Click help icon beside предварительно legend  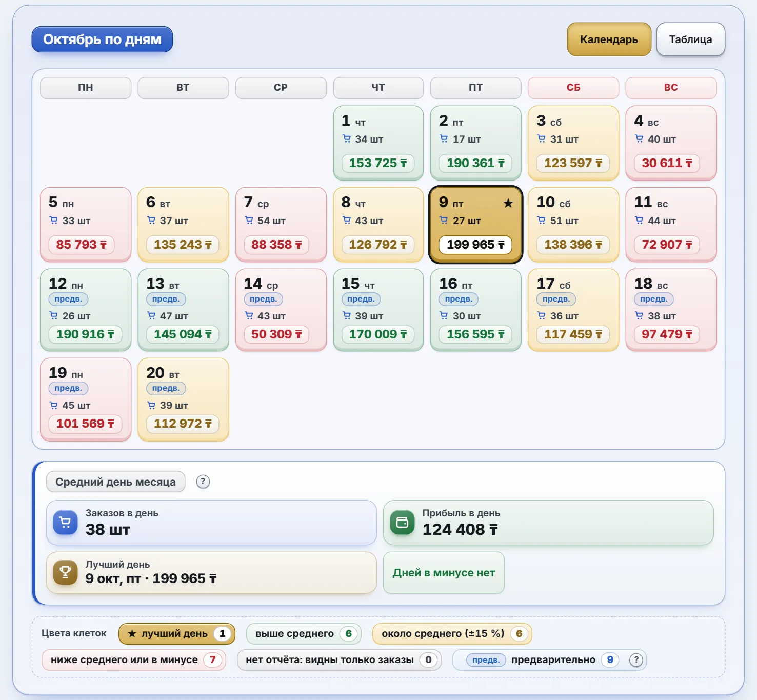636,660
